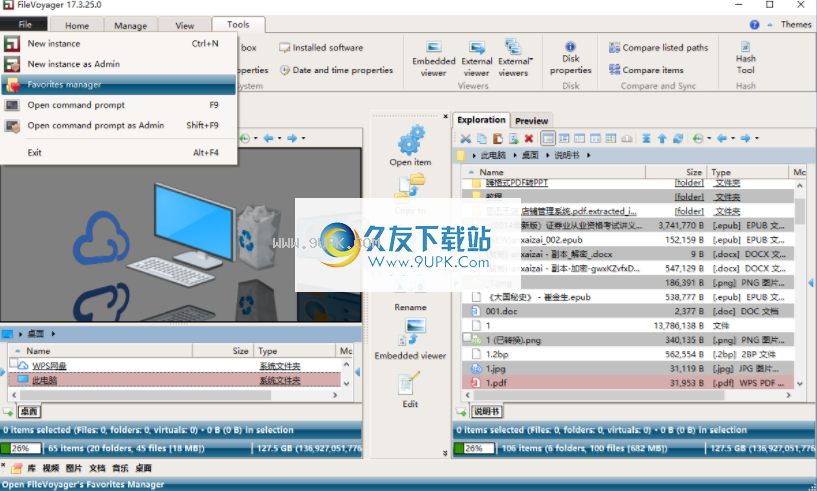This screenshot has height=491, width=817.
Task: Click the Size column header in the right pane
Action: point(676,172)
